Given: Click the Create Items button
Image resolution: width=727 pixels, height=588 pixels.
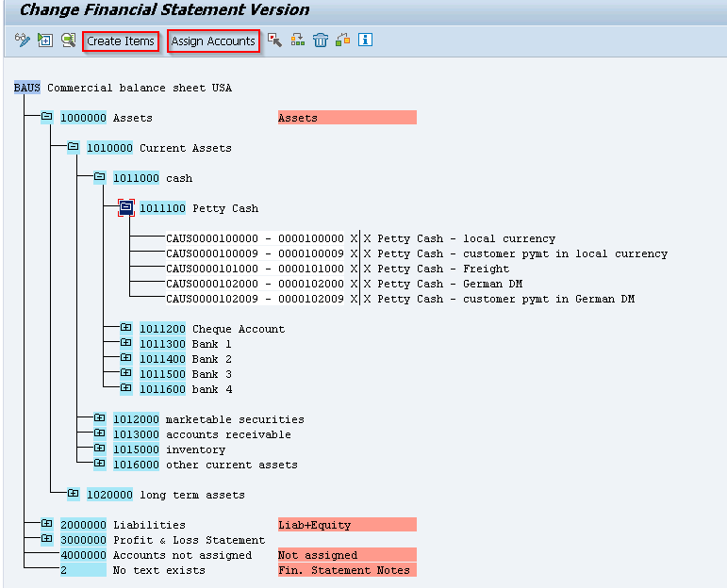Looking at the screenshot, I should coord(121,41).
